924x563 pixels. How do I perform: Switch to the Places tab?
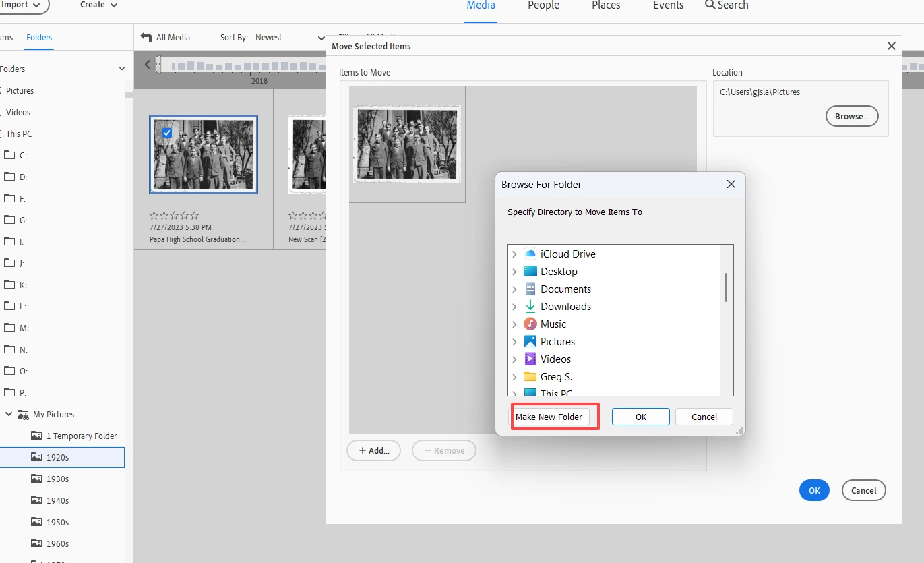(x=606, y=5)
